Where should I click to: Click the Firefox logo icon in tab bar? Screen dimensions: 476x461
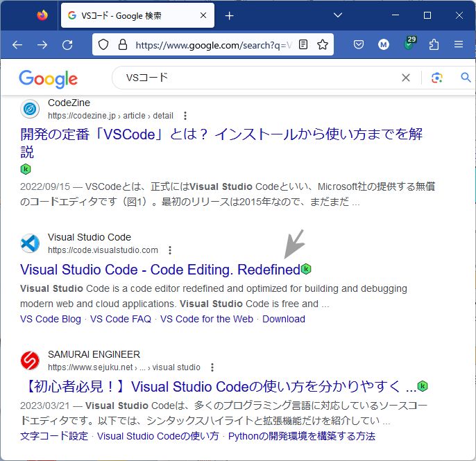coord(42,15)
